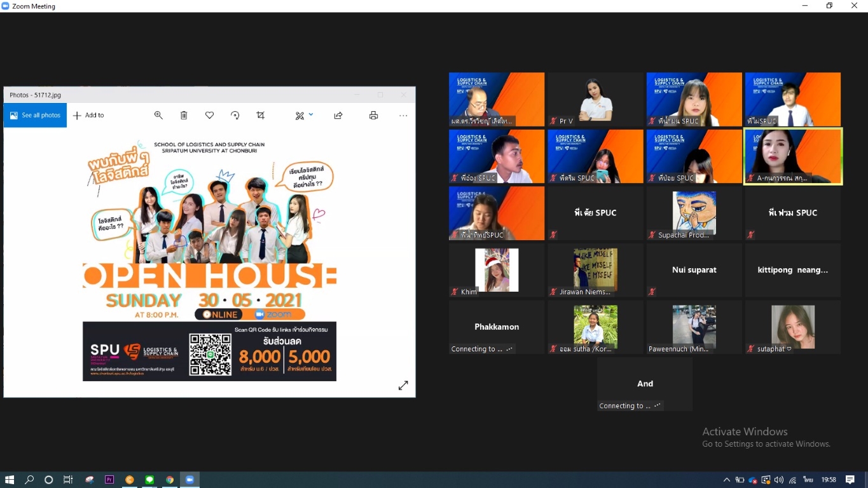The image size is (868, 488).
Task: Open Wi-Fi network settings in tray
Action: pyautogui.click(x=792, y=480)
